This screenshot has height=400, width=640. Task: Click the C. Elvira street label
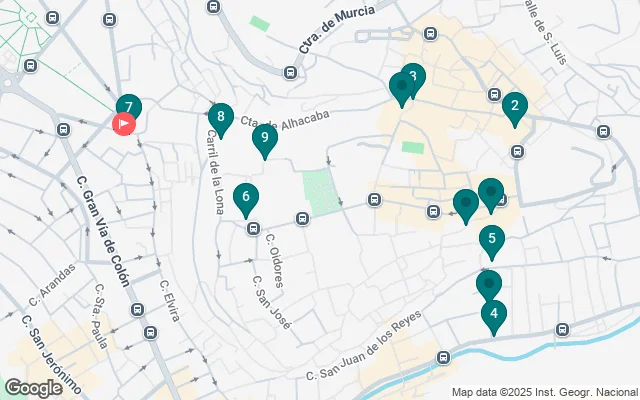pyautogui.click(x=169, y=300)
